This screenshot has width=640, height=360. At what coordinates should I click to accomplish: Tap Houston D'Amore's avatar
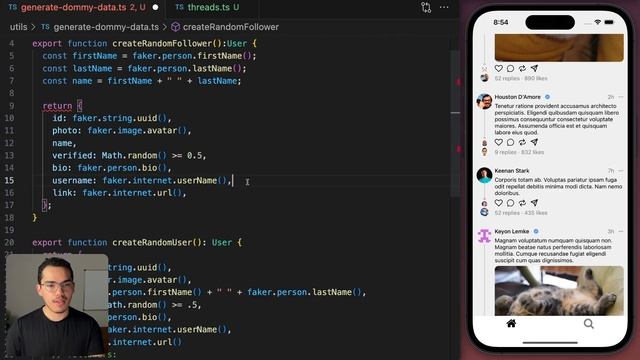pos(484,101)
